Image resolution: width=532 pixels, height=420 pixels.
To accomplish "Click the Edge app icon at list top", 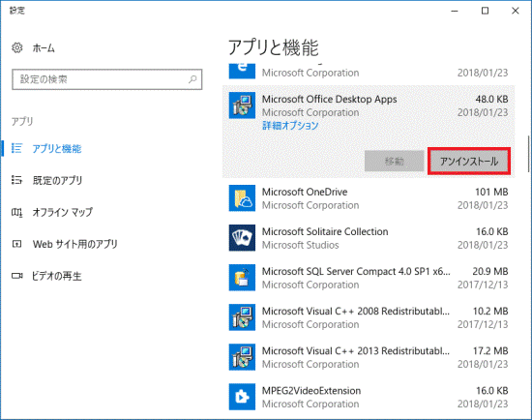I will 242,71.
